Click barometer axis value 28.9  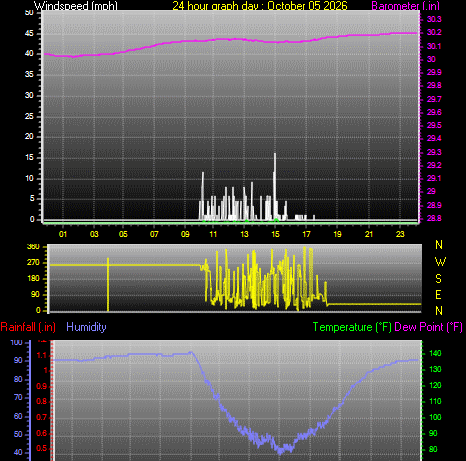tap(434, 205)
